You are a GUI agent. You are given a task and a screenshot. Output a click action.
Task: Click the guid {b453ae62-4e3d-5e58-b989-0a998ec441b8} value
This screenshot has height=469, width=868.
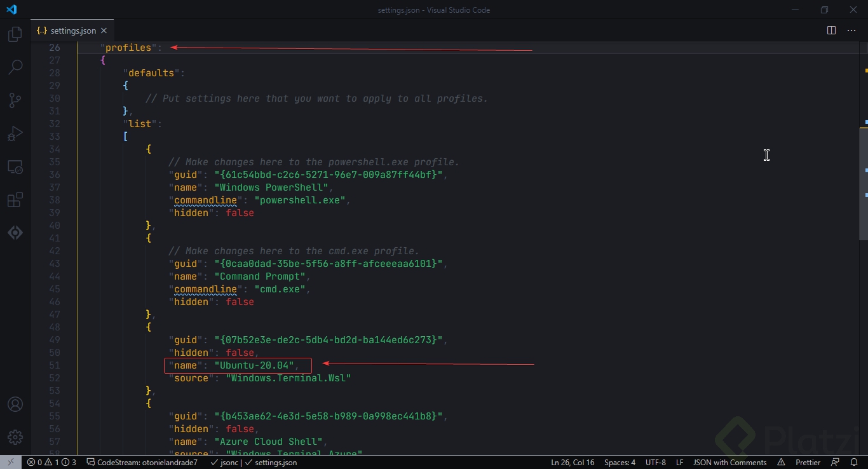pos(328,416)
